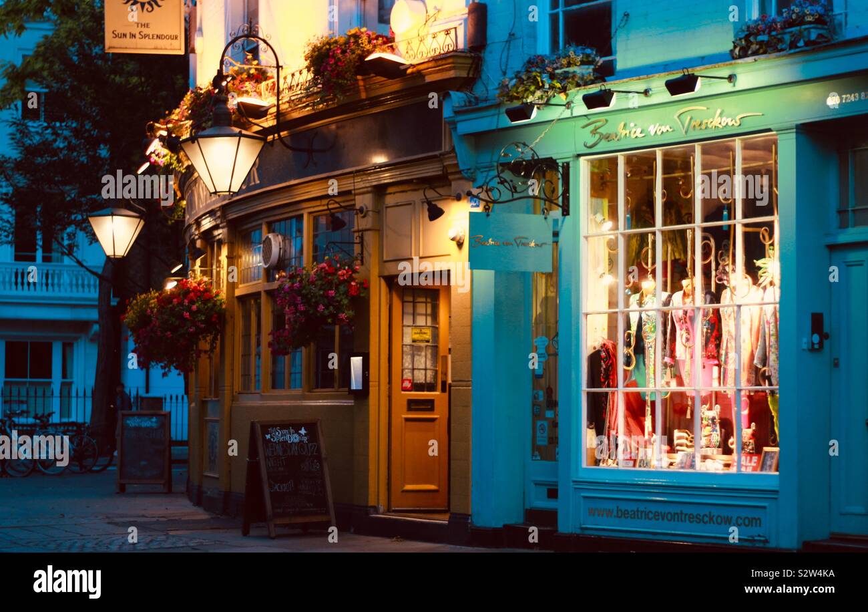Click the Sun in Splendour chalkboard quiz sign
Viewport: 868px width, 612px height.
tap(288, 477)
